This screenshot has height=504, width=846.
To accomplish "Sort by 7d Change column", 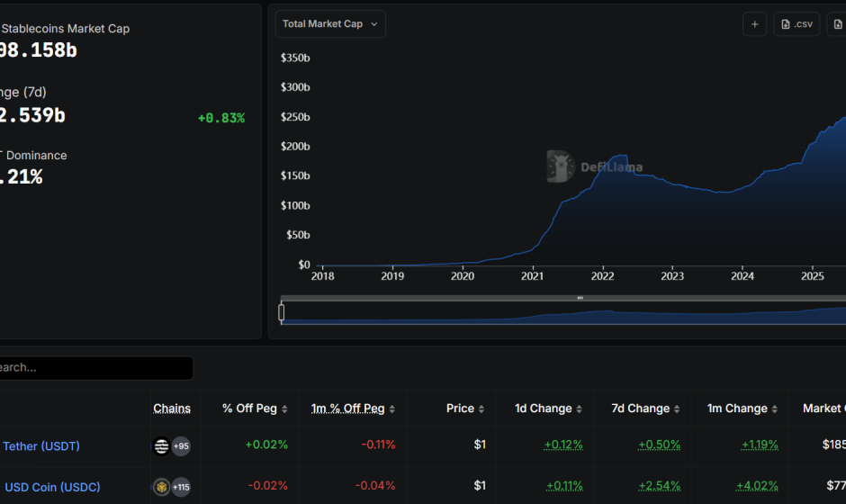I will click(x=644, y=409).
